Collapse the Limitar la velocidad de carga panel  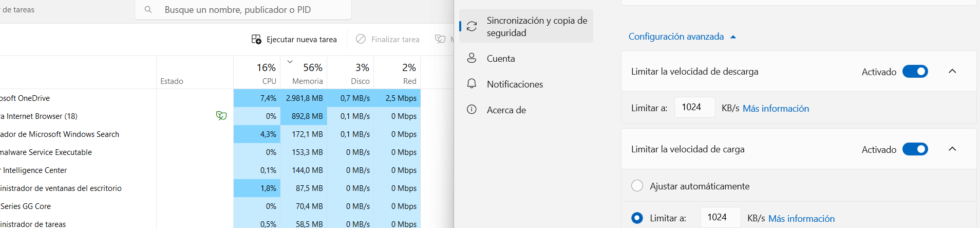coord(952,149)
